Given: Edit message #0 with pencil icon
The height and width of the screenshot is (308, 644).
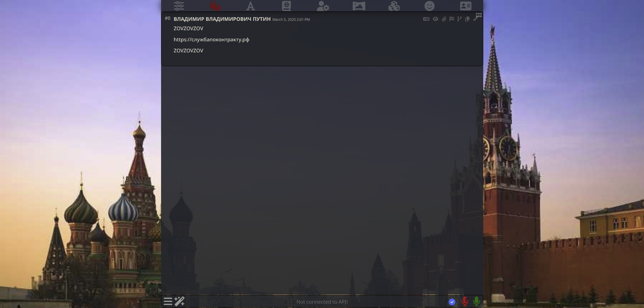Looking at the screenshot, I should tap(475, 19).
